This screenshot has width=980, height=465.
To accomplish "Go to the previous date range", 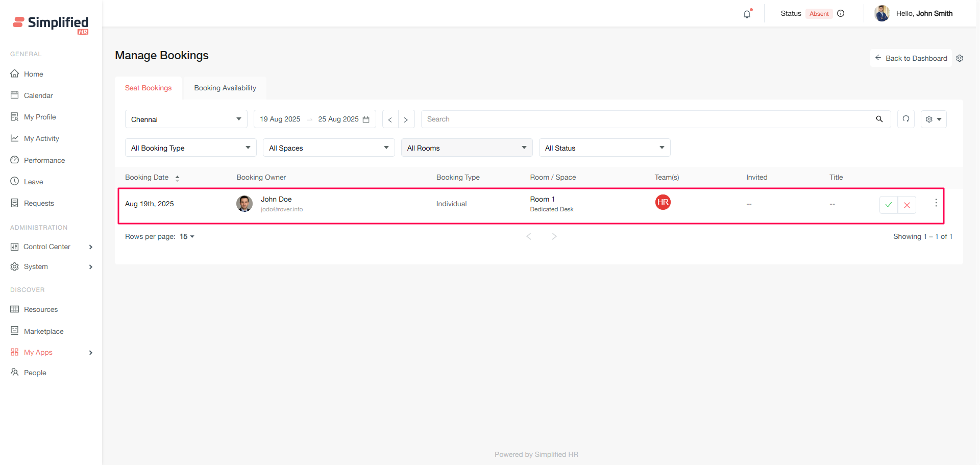I will tap(390, 119).
